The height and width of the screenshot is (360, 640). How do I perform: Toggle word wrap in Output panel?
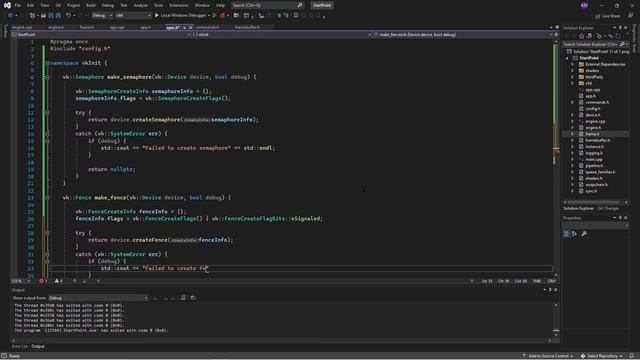point(193,298)
